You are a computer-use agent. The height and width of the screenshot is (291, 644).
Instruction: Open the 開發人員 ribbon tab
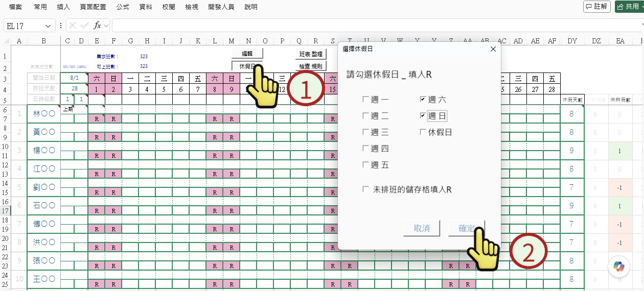pos(222,7)
